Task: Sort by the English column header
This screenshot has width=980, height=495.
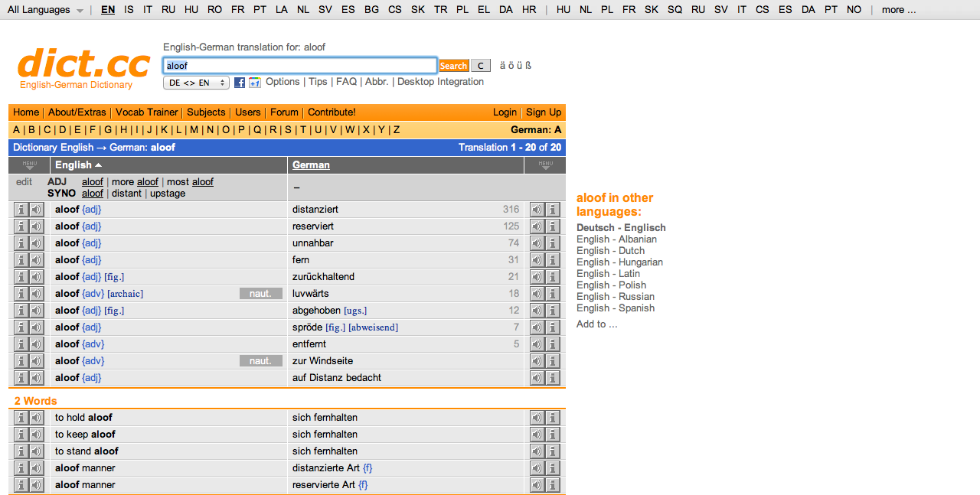Action: [78, 164]
